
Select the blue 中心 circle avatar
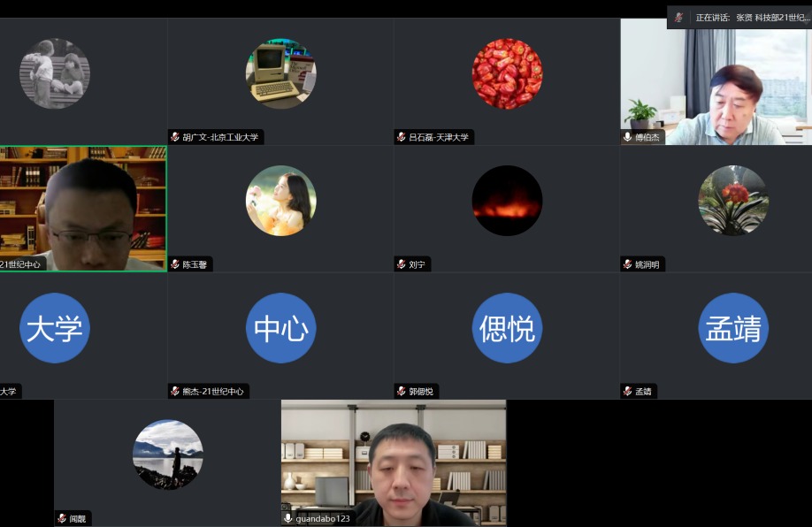point(280,328)
